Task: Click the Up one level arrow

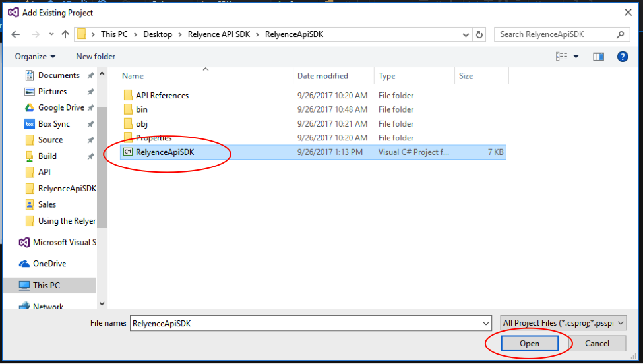Action: [65, 34]
